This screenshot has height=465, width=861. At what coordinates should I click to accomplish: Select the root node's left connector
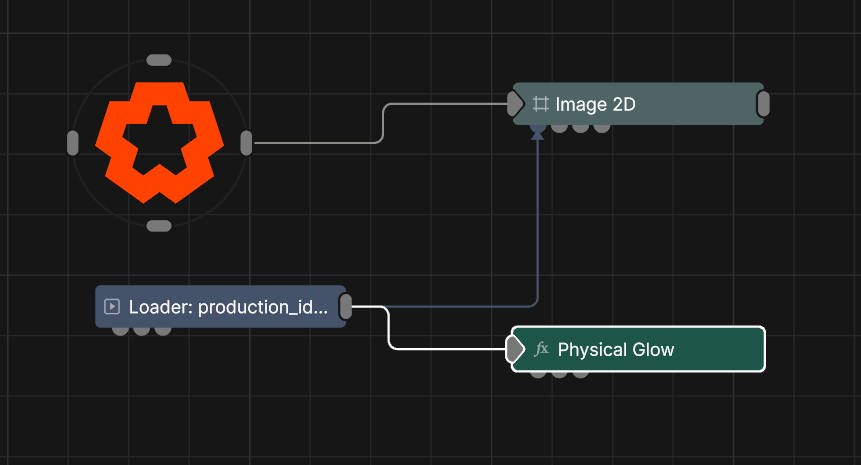[72, 143]
